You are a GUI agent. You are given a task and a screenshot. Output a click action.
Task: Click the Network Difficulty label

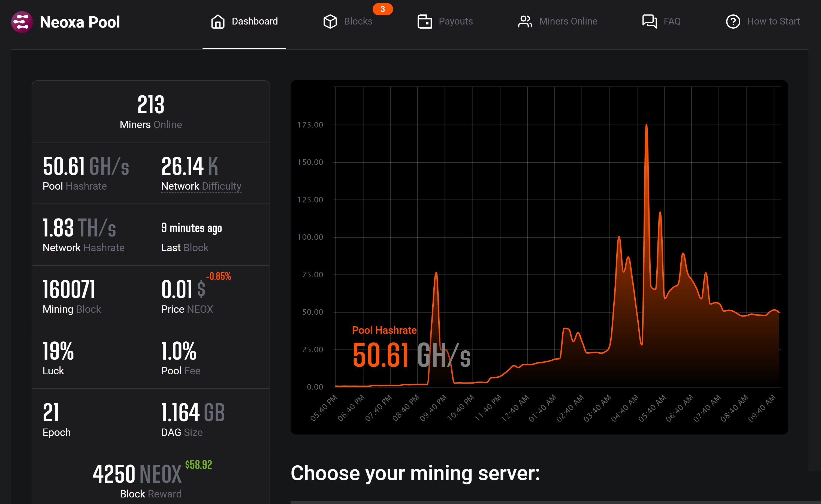201,186
